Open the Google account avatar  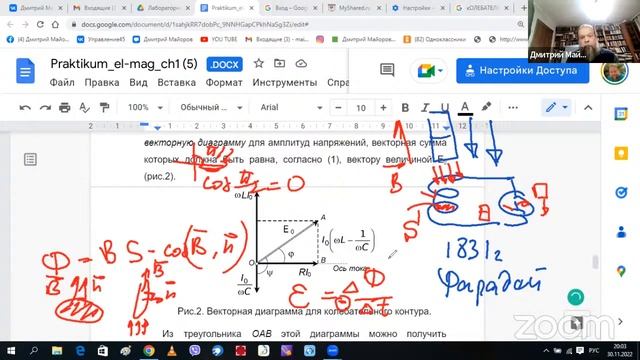[614, 72]
